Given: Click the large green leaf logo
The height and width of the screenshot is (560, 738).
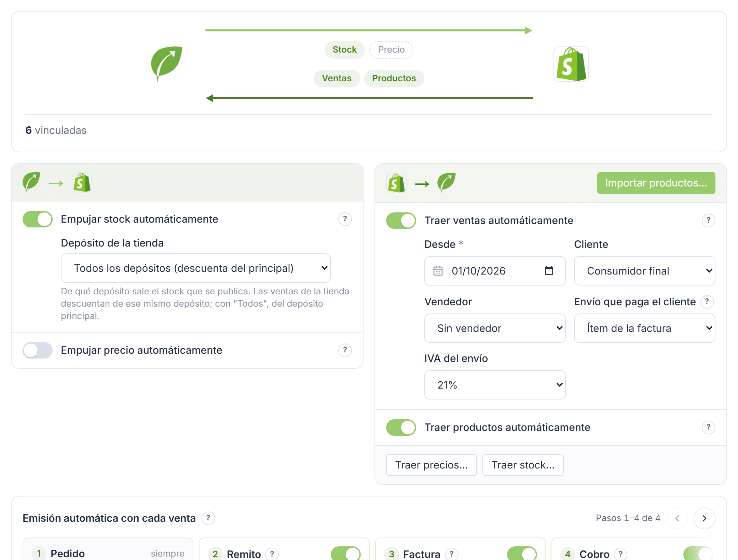Looking at the screenshot, I should (166, 64).
